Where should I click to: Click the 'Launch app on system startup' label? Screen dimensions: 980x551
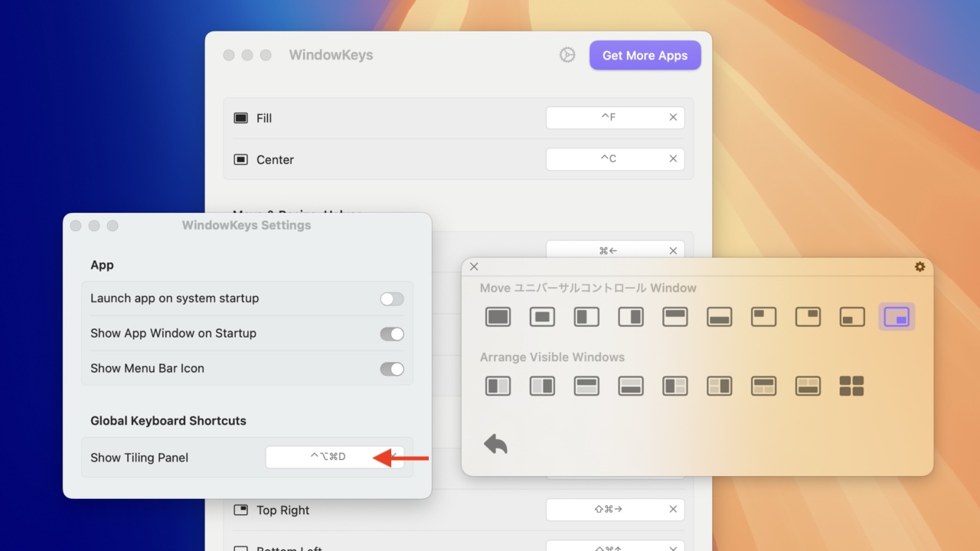click(175, 298)
